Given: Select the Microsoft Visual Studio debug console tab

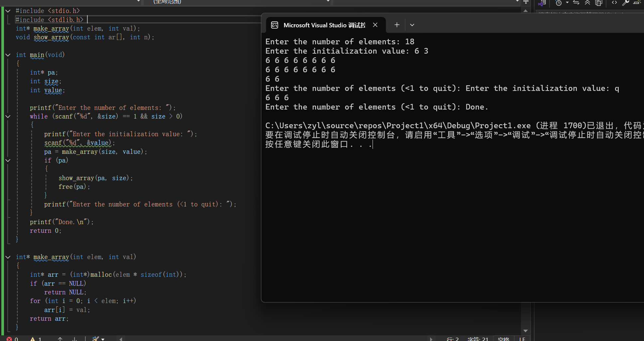Looking at the screenshot, I should pos(324,25).
